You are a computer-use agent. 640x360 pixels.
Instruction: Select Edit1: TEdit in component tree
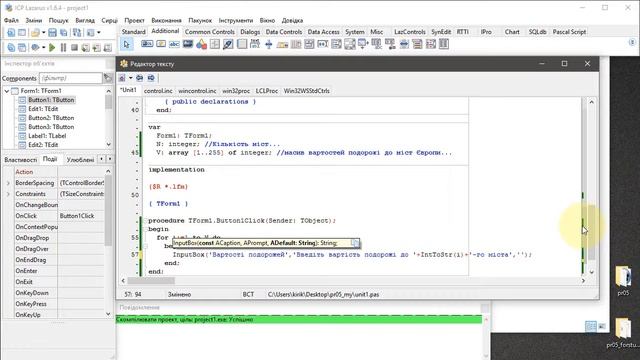click(x=43, y=109)
